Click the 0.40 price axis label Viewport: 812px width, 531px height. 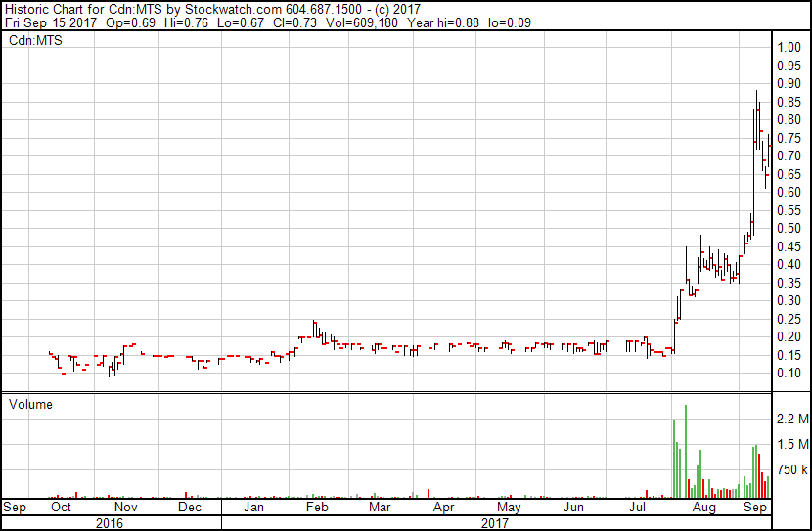click(x=789, y=264)
